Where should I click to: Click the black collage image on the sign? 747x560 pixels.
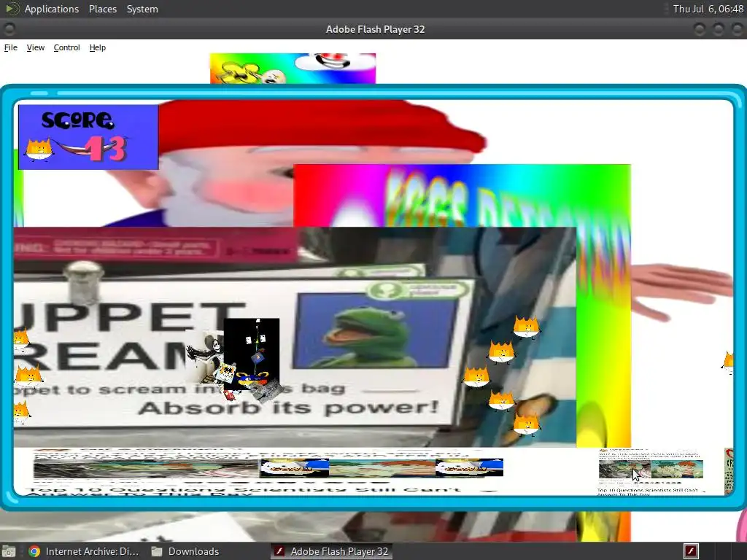click(252, 354)
